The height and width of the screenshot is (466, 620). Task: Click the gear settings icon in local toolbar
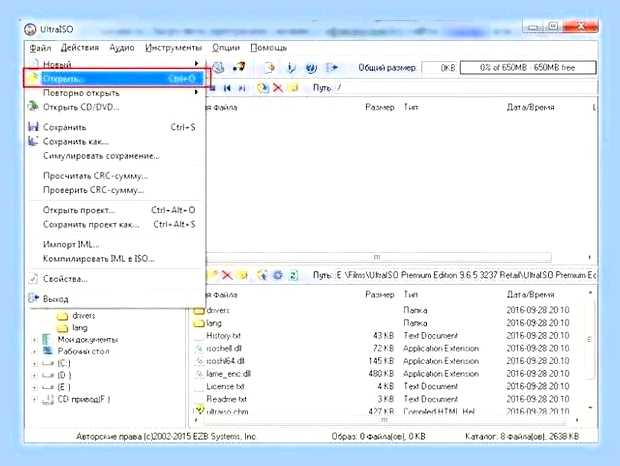tap(278, 275)
